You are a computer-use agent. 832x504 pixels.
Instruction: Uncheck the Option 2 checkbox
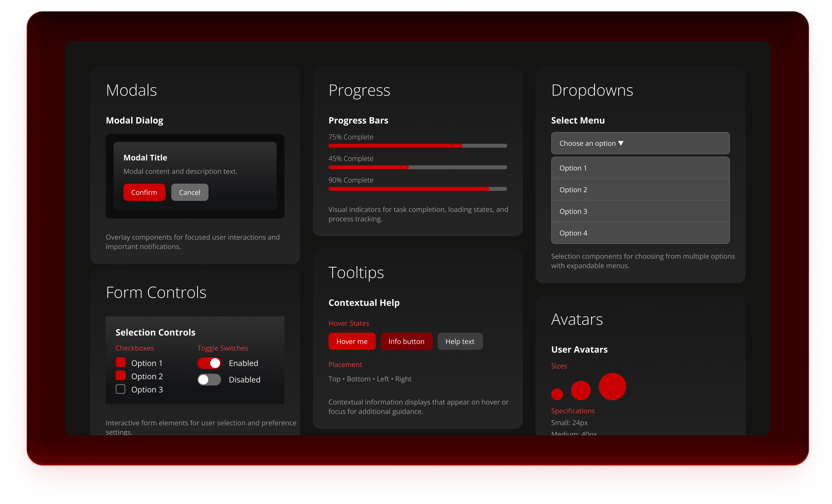click(120, 375)
